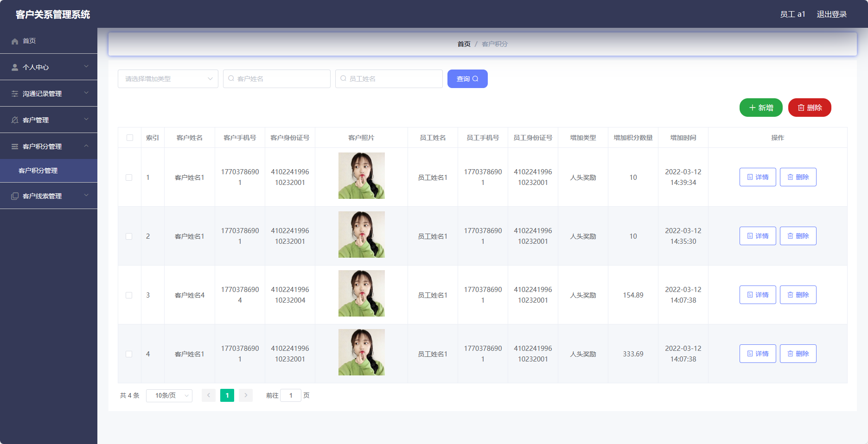The width and height of the screenshot is (868, 444).
Task: Go to 首页 in the breadcrumb
Action: coord(464,44)
